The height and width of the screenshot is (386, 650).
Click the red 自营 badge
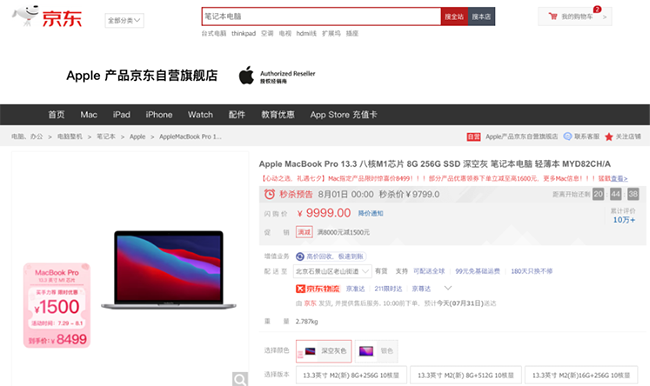click(473, 137)
